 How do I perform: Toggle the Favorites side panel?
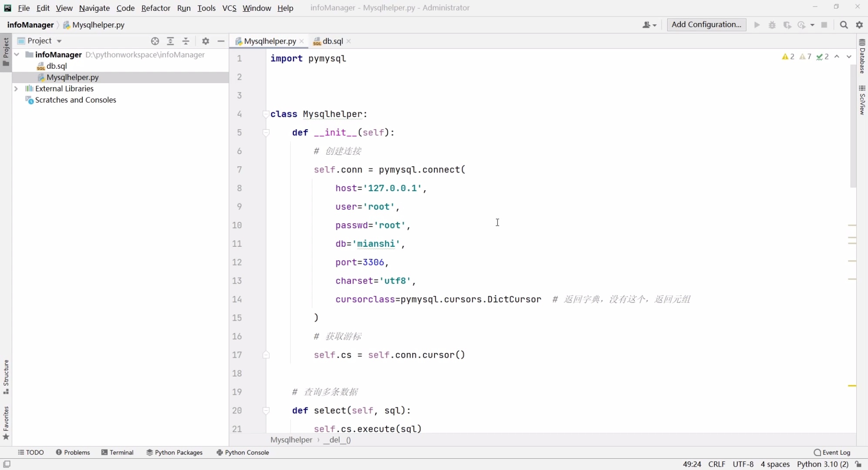(x=6, y=422)
